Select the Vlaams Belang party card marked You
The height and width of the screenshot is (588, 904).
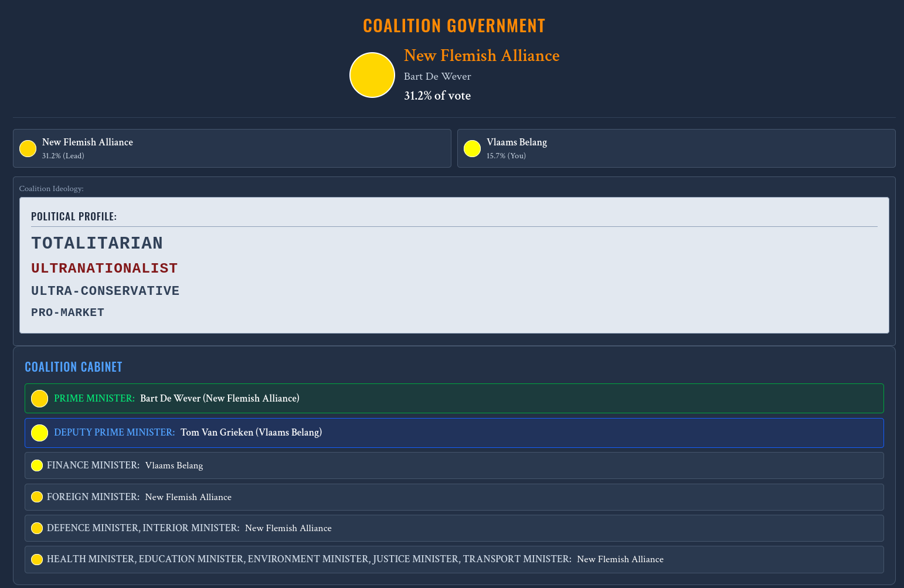tap(676, 148)
